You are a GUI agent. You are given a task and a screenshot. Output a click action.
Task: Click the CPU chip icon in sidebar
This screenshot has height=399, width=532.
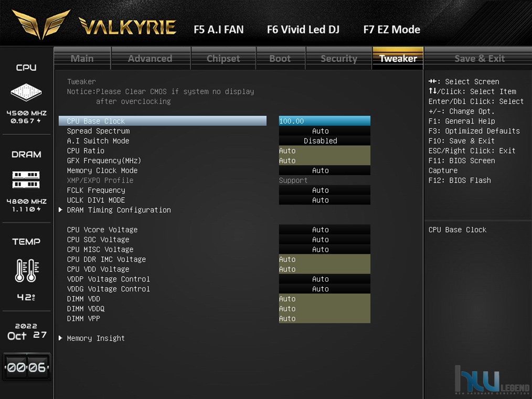[26, 92]
